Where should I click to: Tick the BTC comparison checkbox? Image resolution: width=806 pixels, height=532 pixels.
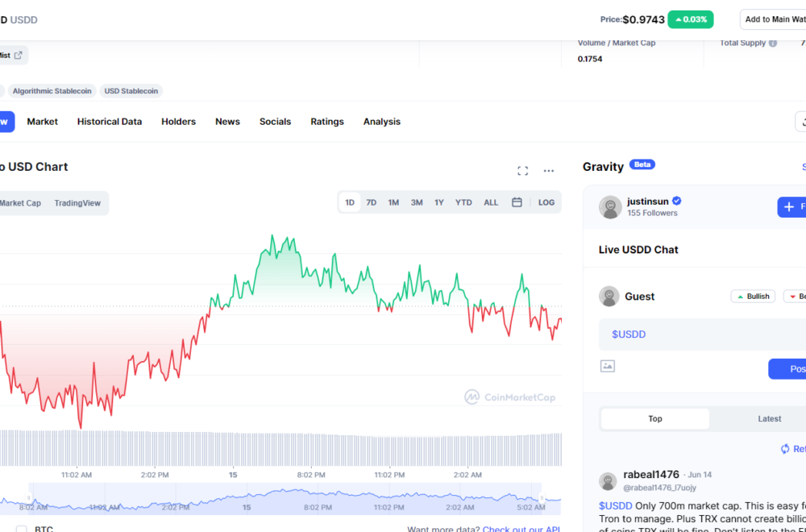pyautogui.click(x=21, y=529)
